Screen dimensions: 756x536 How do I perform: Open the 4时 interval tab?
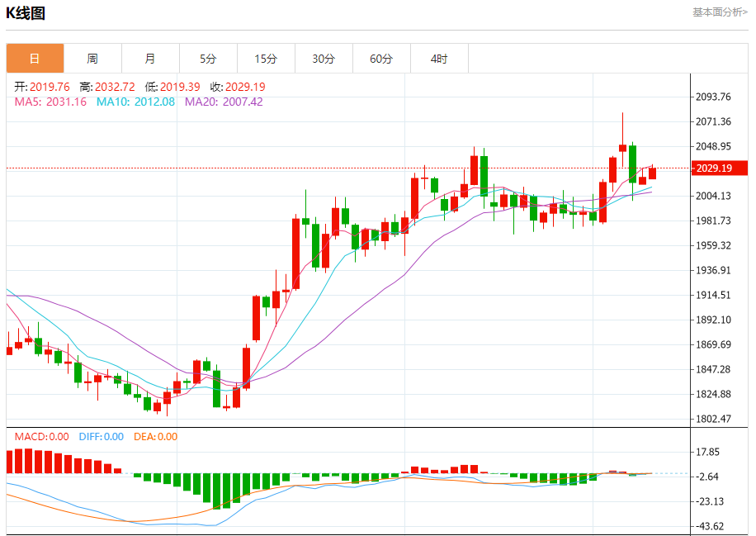pos(440,59)
